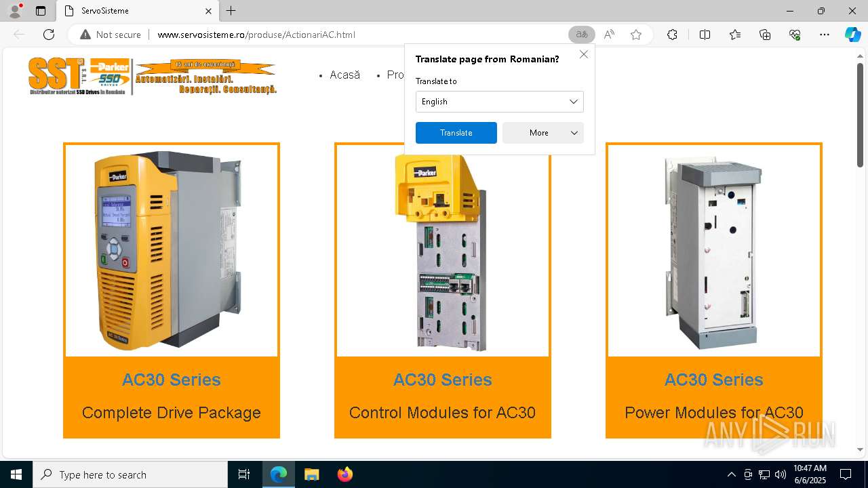Open the Windows Start menu

click(16, 474)
